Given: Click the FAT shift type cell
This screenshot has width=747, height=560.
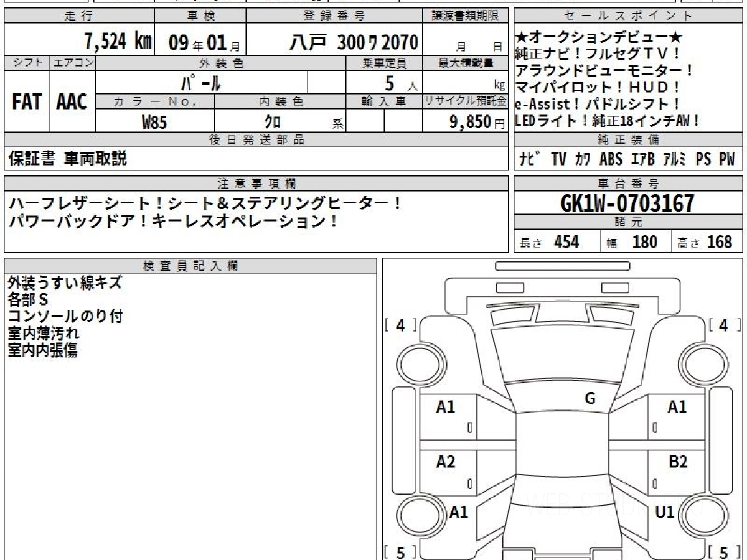Looking at the screenshot, I should (x=27, y=102).
